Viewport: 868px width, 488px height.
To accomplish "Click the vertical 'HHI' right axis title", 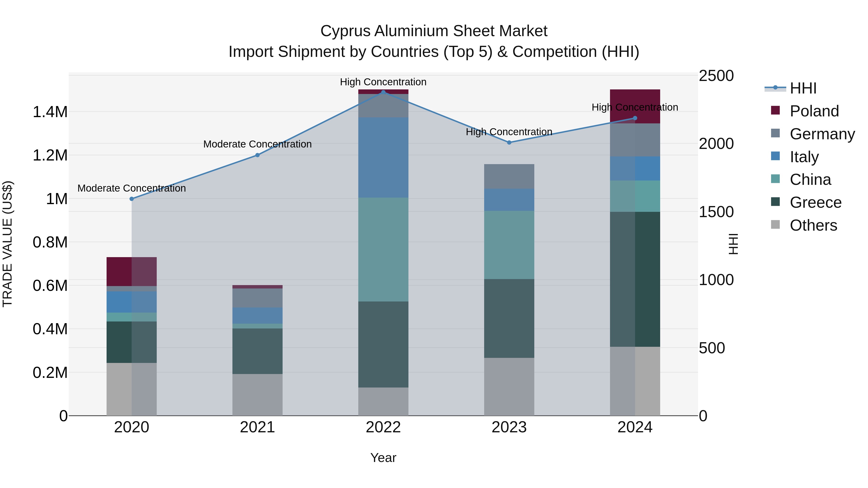I will pyautogui.click(x=733, y=244).
